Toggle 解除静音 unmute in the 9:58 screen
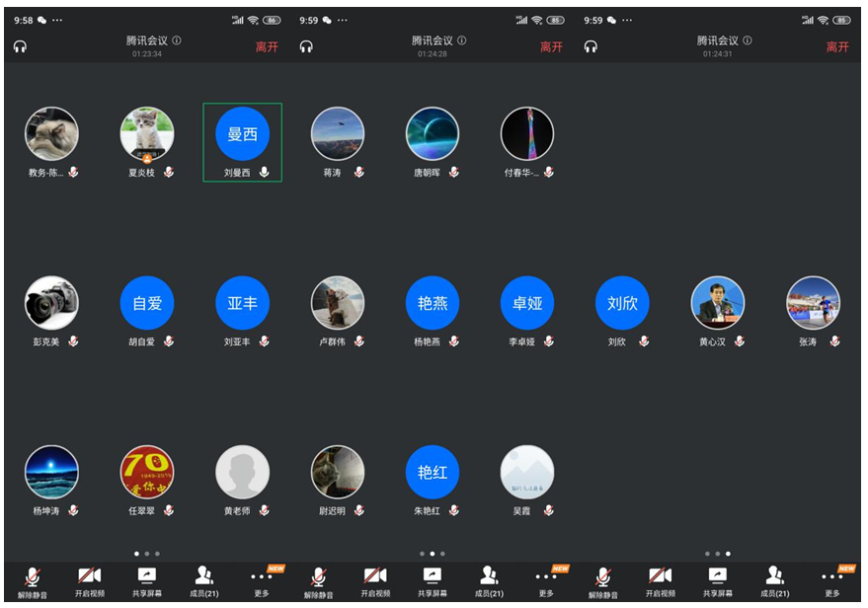 point(32,580)
